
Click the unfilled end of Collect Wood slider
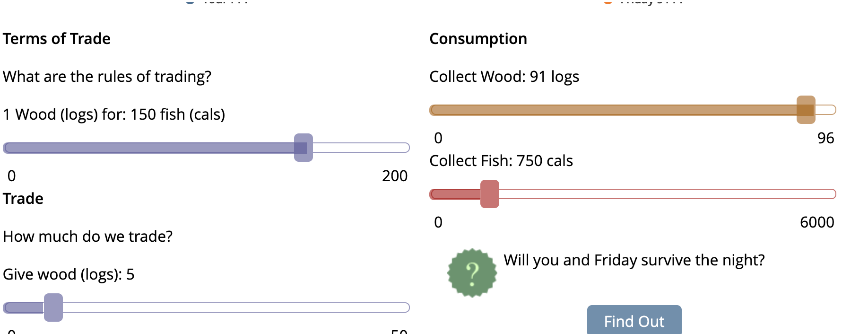pos(826,110)
